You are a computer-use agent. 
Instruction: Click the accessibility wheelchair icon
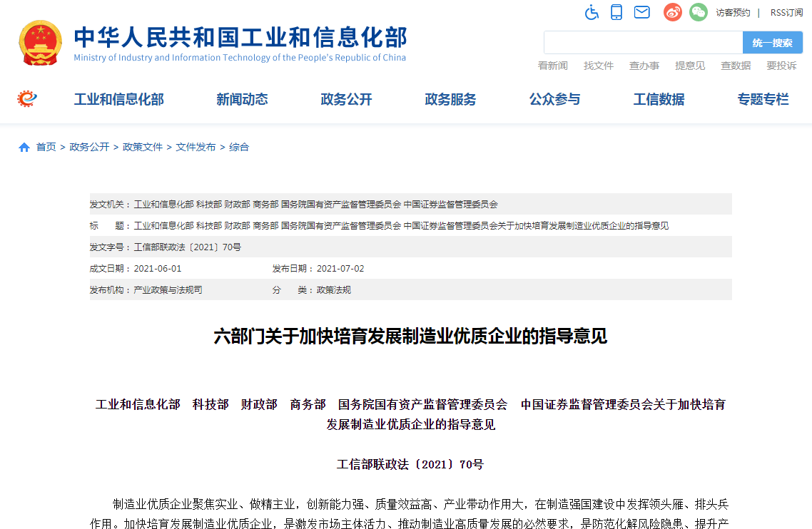click(592, 12)
